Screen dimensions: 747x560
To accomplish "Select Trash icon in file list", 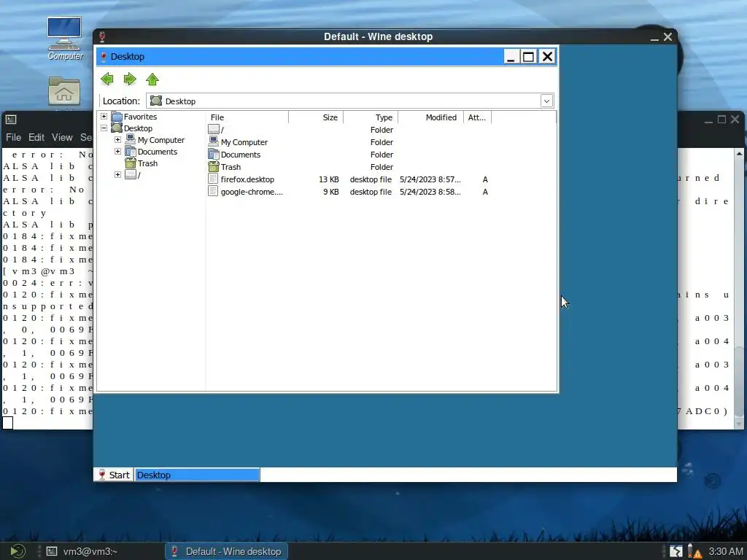I will coord(214,167).
